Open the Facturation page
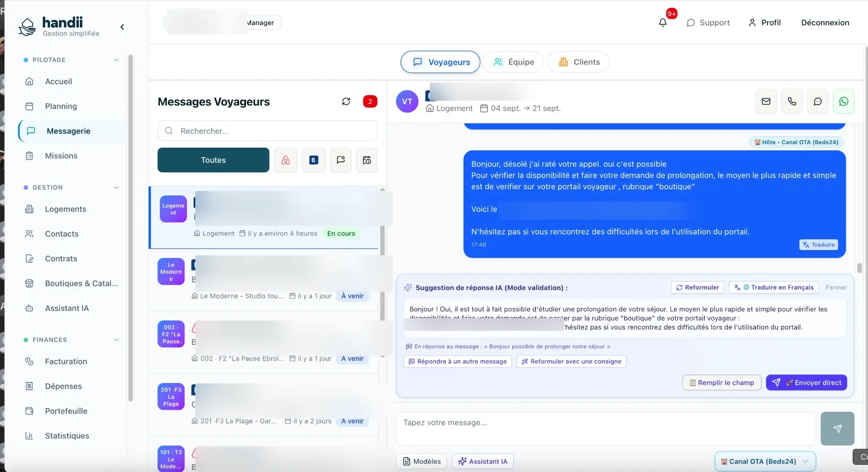This screenshot has width=868, height=472. coord(66,362)
